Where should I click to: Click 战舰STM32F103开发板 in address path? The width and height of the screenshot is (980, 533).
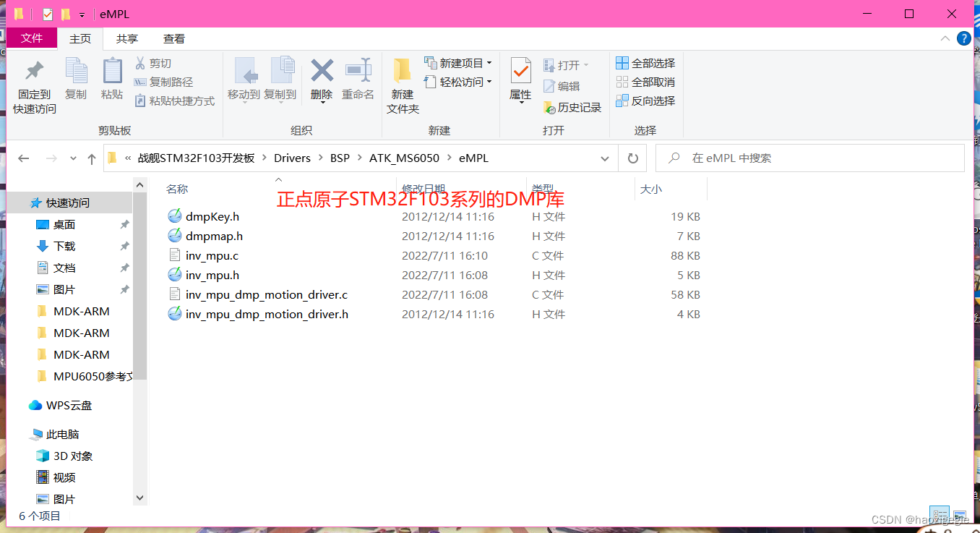click(x=197, y=158)
